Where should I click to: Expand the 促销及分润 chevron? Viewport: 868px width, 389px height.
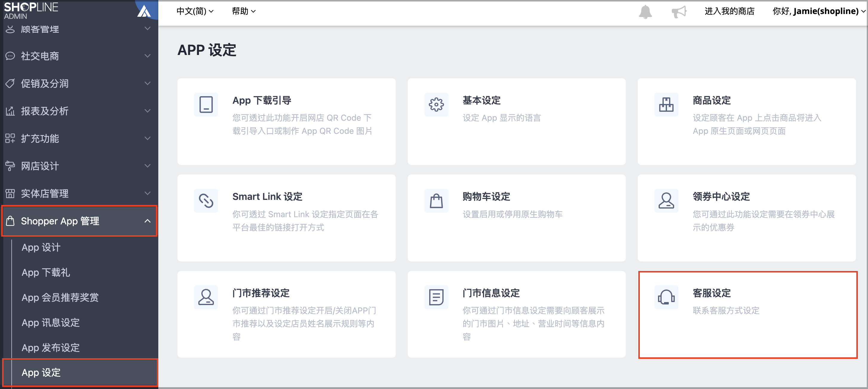click(147, 83)
